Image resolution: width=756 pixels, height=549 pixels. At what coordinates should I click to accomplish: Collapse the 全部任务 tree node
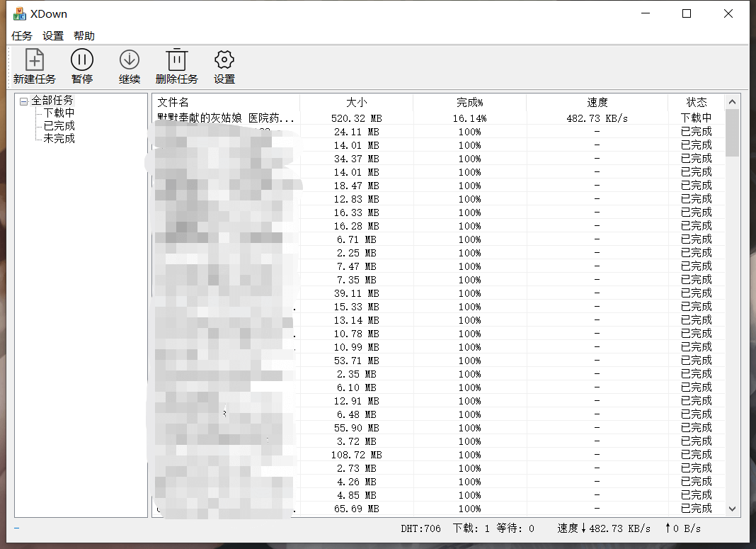[x=24, y=101]
